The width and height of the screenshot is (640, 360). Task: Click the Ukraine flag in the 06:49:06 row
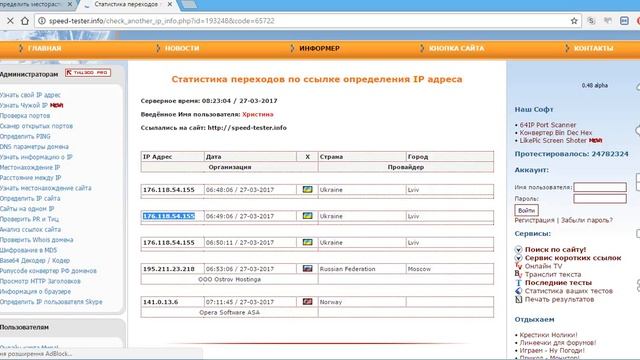click(x=307, y=216)
